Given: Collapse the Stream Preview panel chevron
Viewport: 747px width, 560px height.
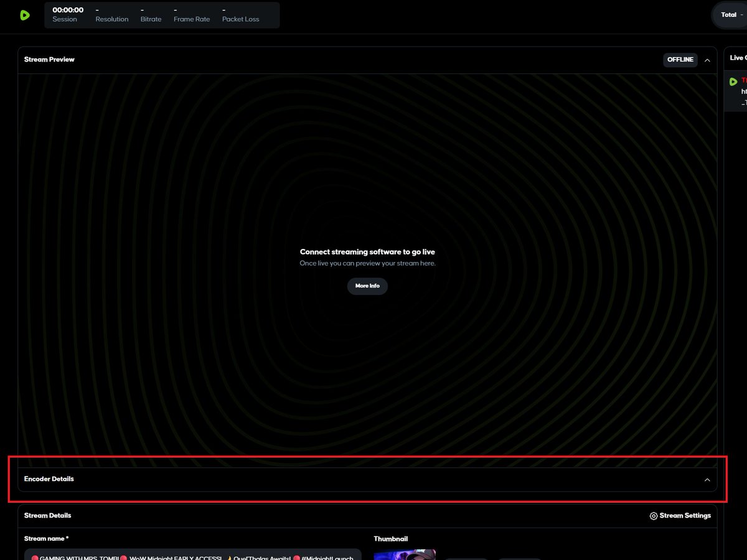Looking at the screenshot, I should coord(707,60).
